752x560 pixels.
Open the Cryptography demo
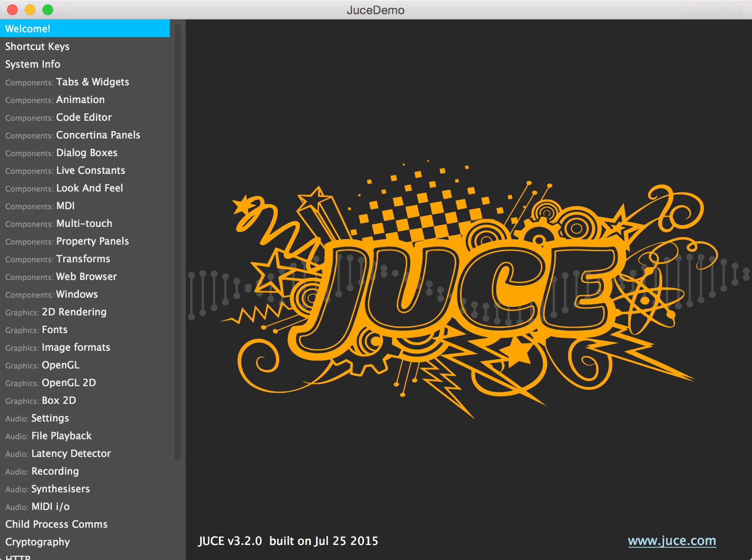point(37,542)
